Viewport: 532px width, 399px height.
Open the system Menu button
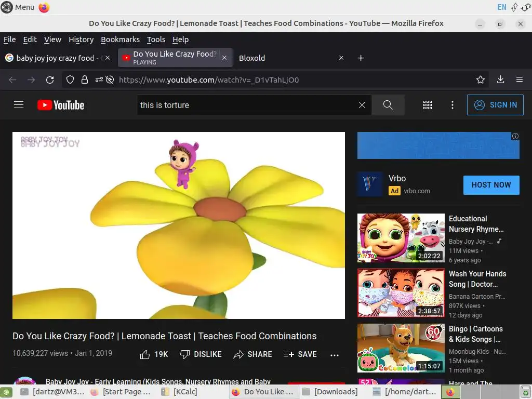click(x=18, y=7)
